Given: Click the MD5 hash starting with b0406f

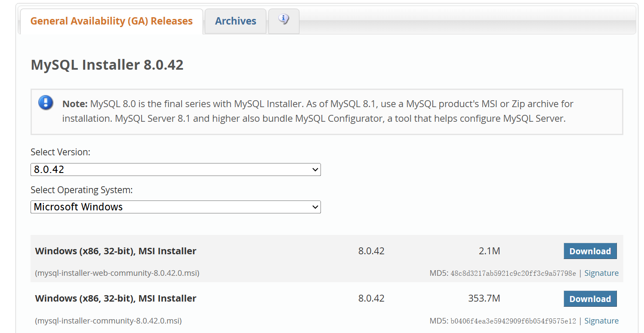Looking at the screenshot, I should click(513, 321).
